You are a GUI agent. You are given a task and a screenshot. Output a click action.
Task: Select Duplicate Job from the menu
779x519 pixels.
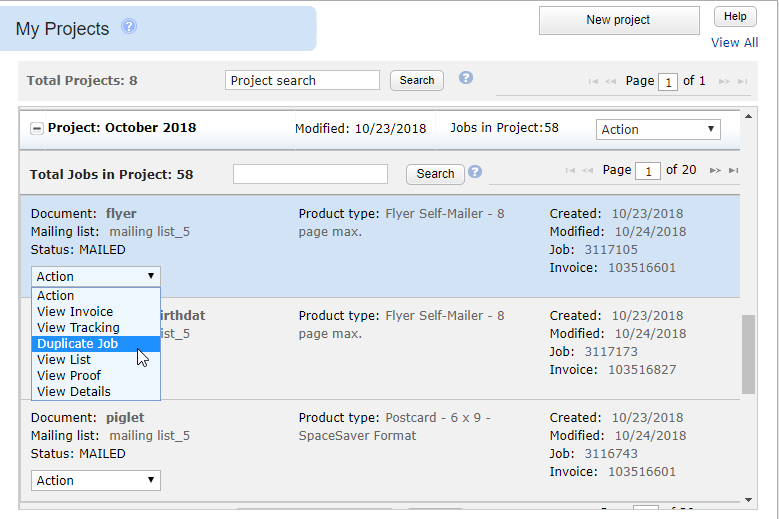[x=77, y=343]
